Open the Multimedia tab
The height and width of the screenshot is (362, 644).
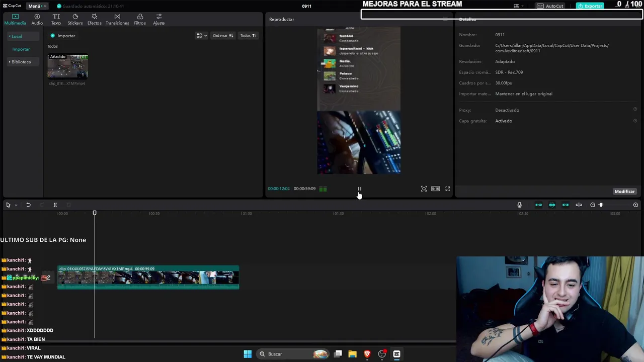click(15, 20)
